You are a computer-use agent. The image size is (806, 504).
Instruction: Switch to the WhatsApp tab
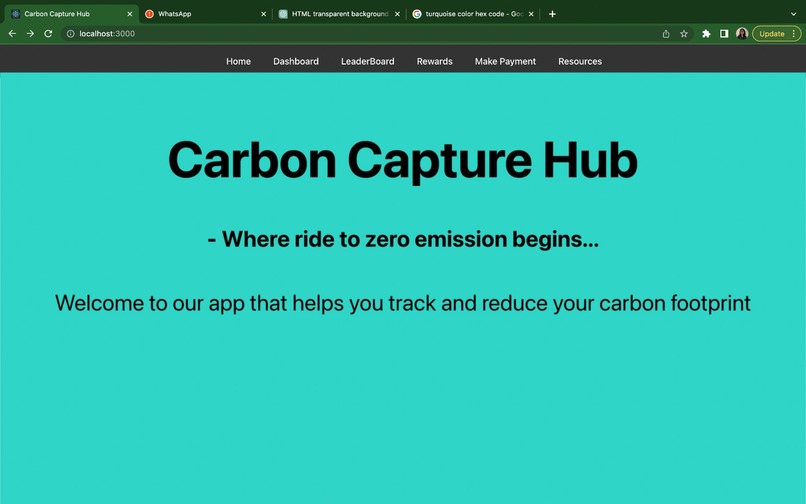206,14
